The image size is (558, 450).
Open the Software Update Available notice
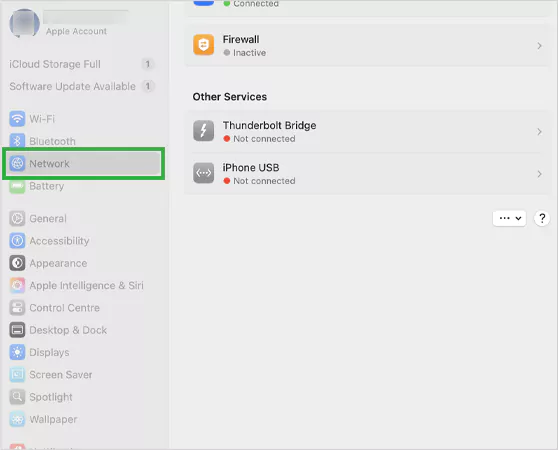tap(81, 86)
